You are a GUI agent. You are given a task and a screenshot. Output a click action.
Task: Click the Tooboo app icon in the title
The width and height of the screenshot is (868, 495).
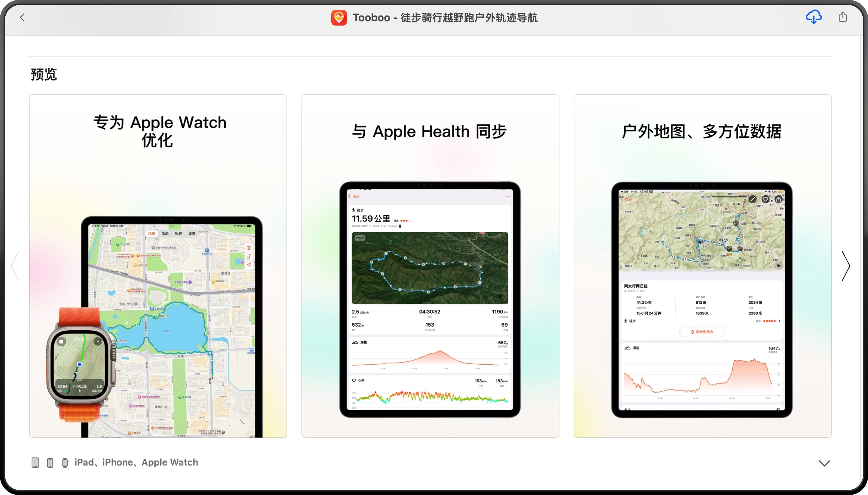[x=339, y=18]
